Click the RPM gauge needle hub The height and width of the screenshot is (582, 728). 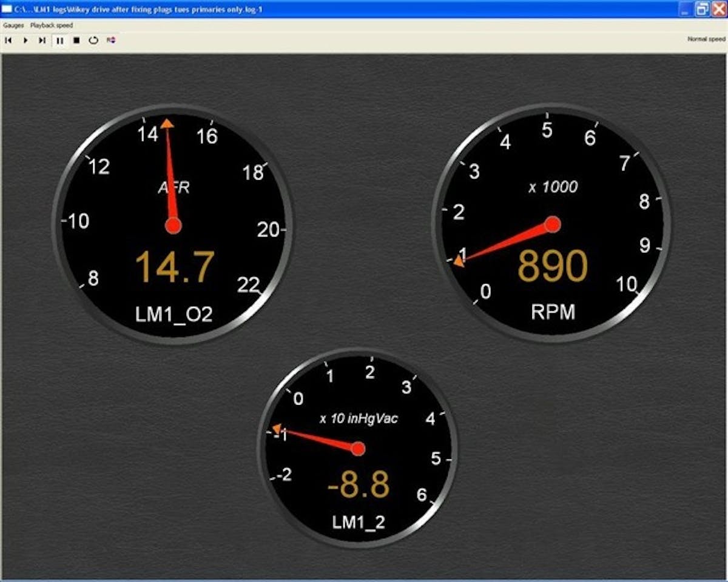point(552,224)
